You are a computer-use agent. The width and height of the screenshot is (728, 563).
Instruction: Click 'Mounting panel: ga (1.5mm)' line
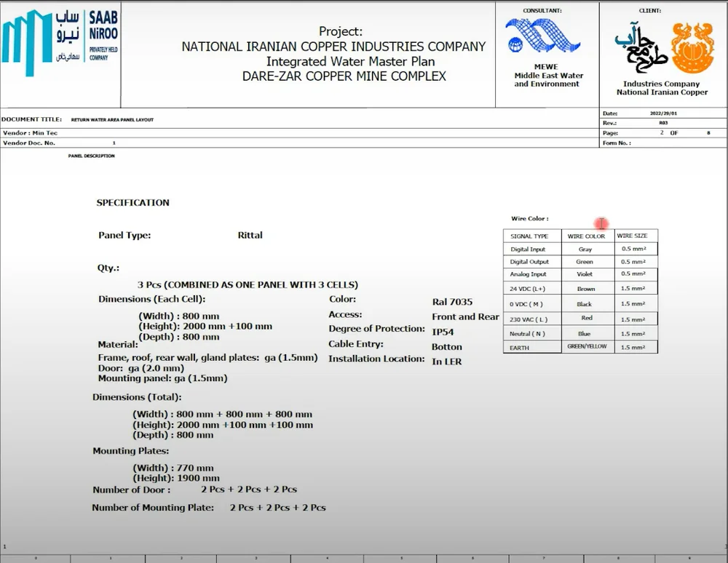[x=162, y=378]
